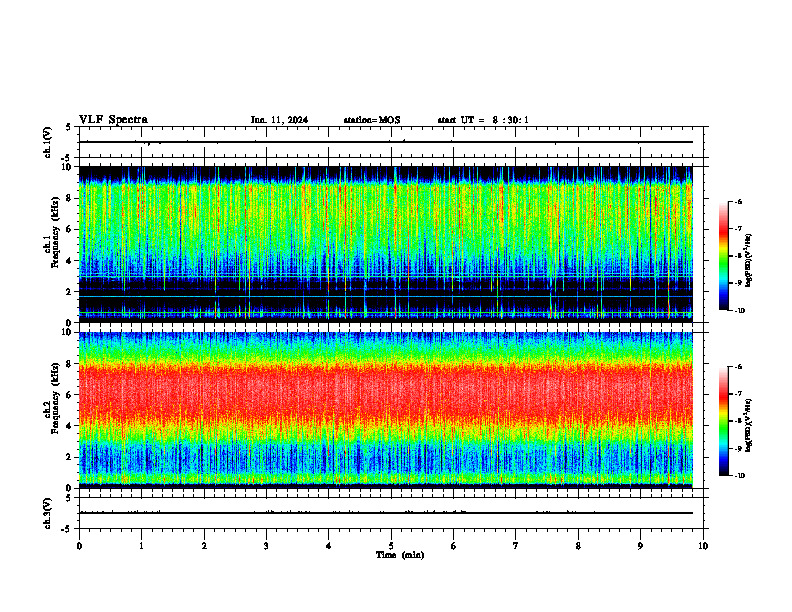The image size is (792, 612).
Task: Click the "10" tick on the time axis
Action: tap(703, 546)
